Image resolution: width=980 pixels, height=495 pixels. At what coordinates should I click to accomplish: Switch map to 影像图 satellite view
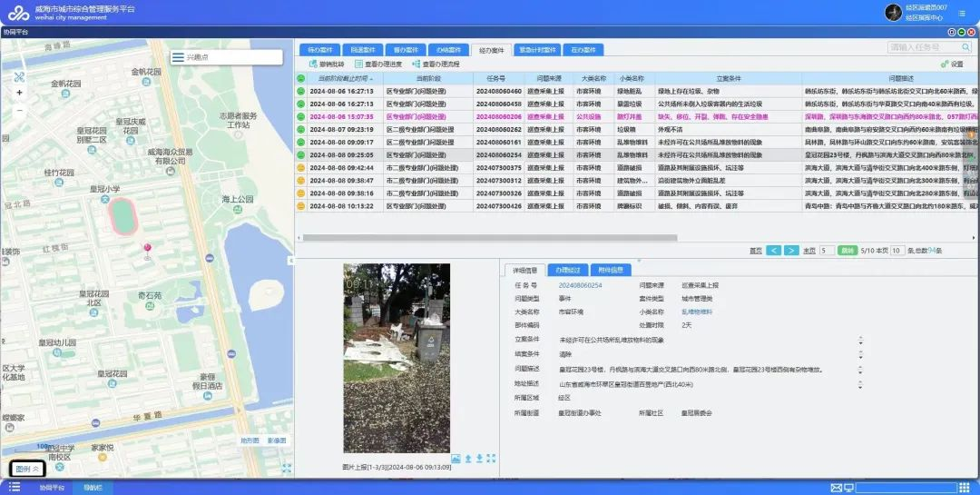click(276, 441)
